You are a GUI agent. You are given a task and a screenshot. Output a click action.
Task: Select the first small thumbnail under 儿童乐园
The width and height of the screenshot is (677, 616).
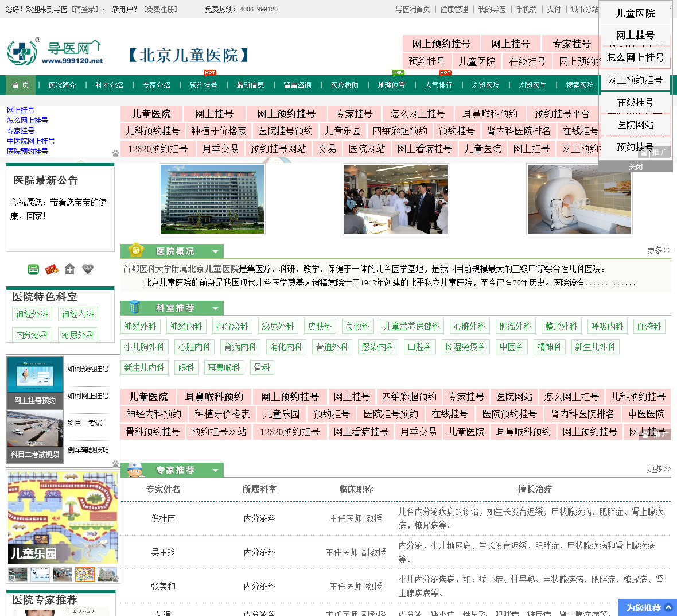pyautogui.click(x=18, y=575)
